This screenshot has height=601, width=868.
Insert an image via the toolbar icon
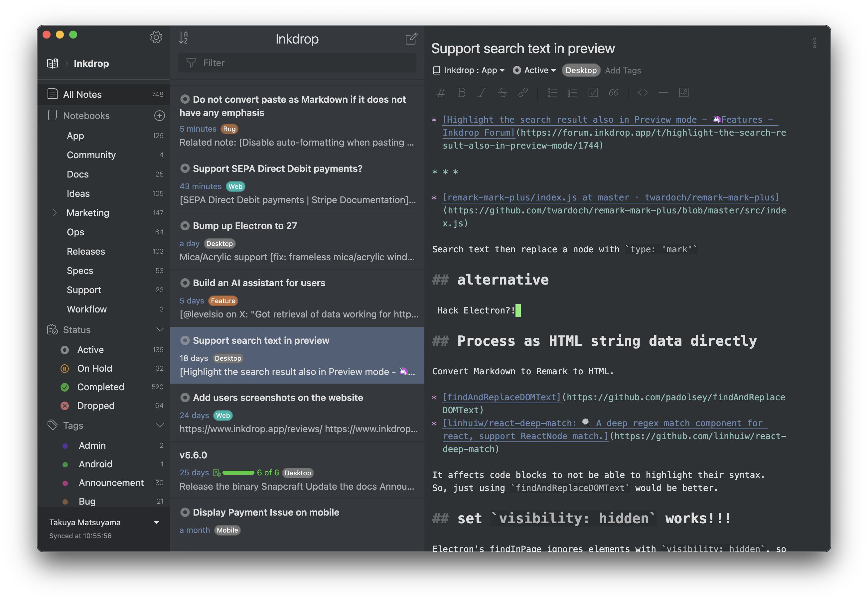click(x=683, y=93)
